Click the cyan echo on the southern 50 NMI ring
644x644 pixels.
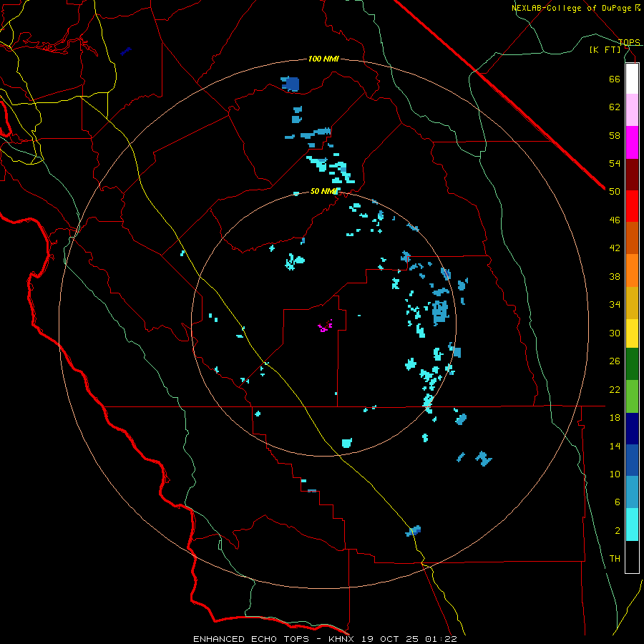[x=346, y=443]
